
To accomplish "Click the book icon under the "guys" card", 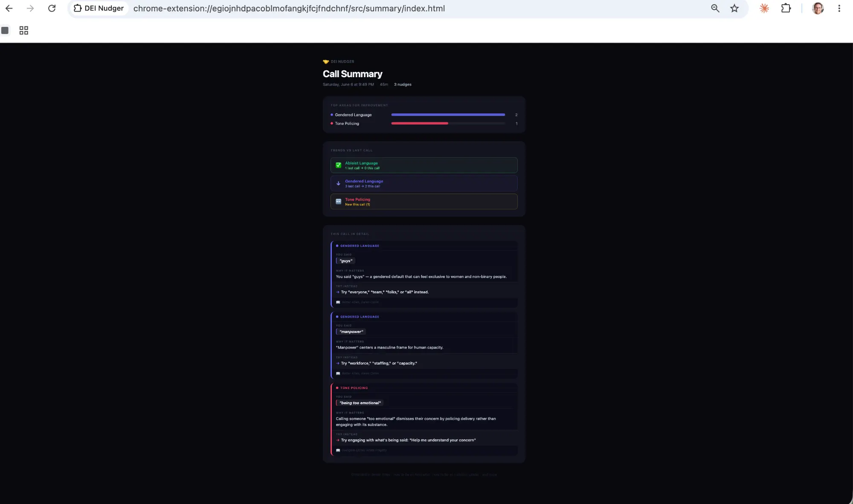I will (x=338, y=302).
